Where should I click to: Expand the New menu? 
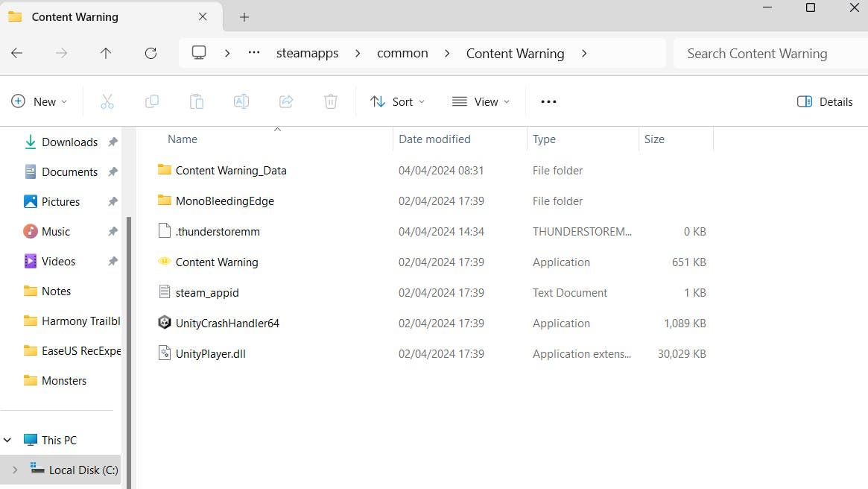coord(39,101)
